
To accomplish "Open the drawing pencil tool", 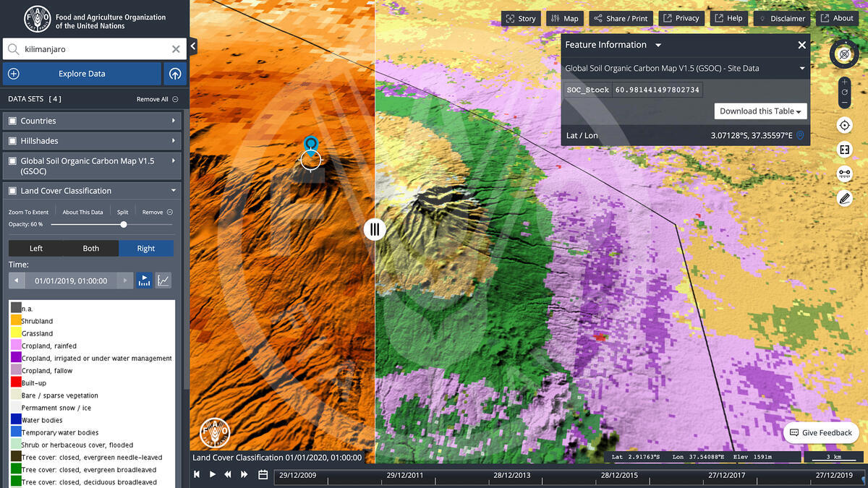I will click(844, 197).
